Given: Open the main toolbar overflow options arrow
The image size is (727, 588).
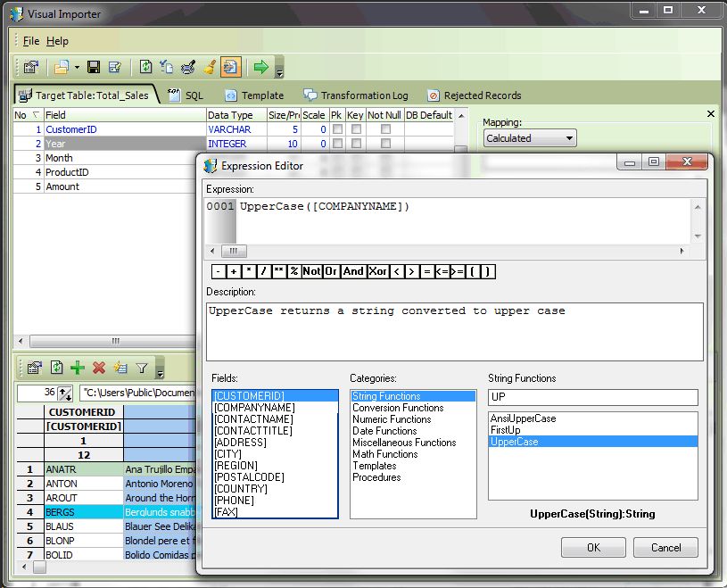Looking at the screenshot, I should 279,72.
